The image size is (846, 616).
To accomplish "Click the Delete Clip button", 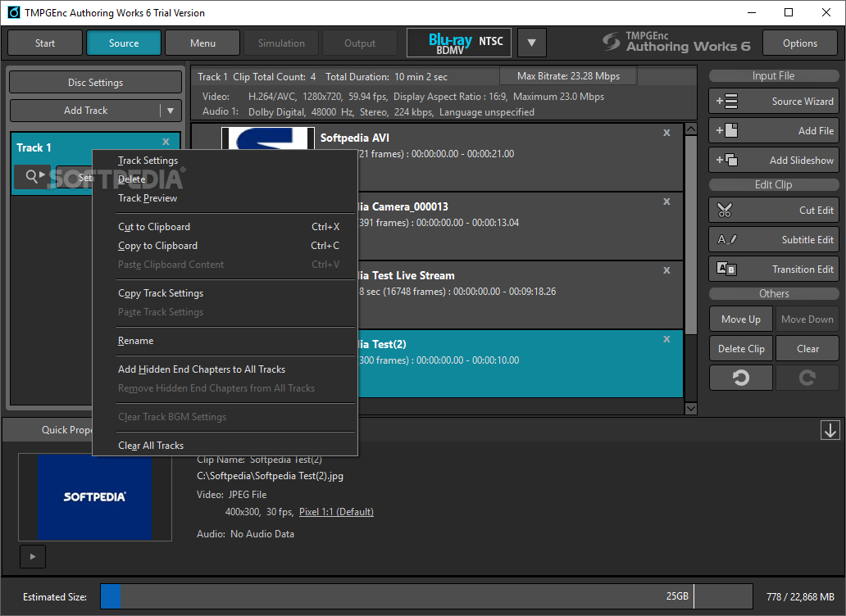I will (741, 349).
